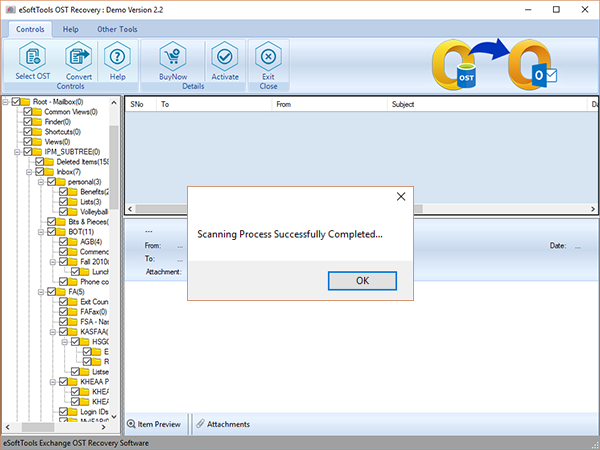Open the Other Tools ribbon tab
The height and width of the screenshot is (450, 600).
coord(117,29)
